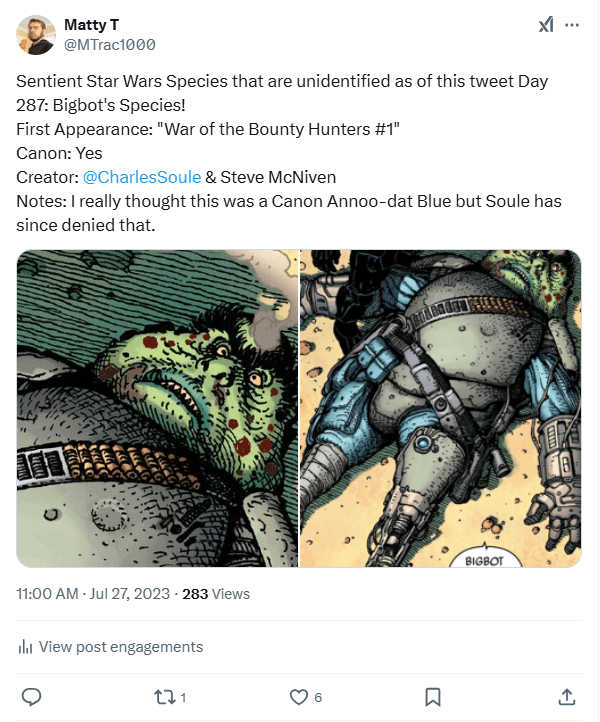The width and height of the screenshot is (600, 722).
Task: Click the 11:00 AM Jul 27, 2023 timestamp
Action: (93, 593)
